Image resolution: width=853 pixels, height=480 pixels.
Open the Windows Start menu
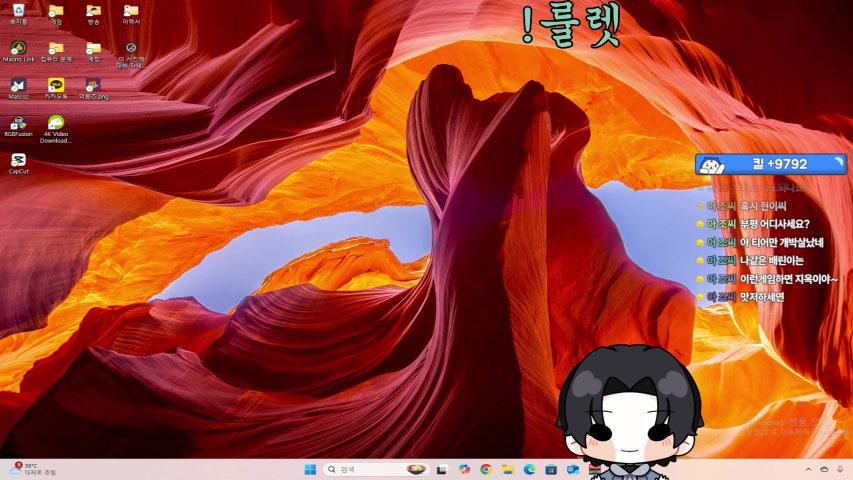pos(310,469)
